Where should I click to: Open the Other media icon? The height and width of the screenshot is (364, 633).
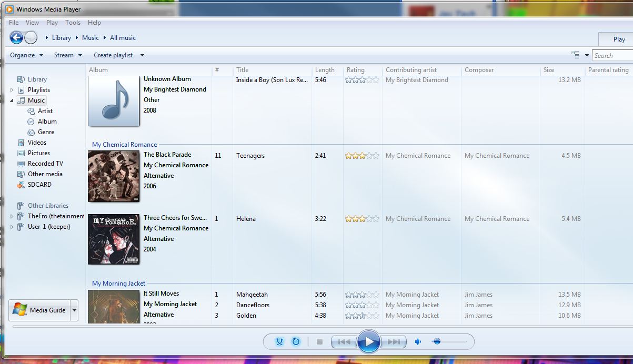[21, 174]
